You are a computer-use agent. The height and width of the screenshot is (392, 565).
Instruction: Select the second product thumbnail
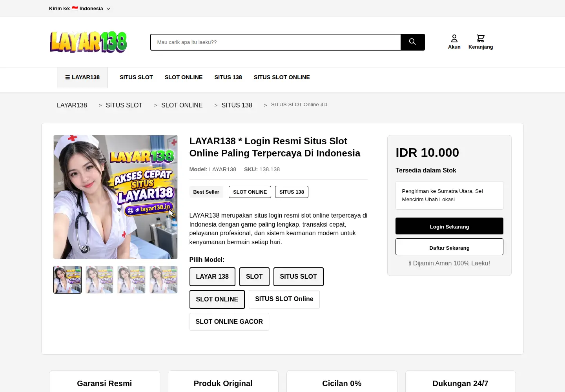coord(99,279)
